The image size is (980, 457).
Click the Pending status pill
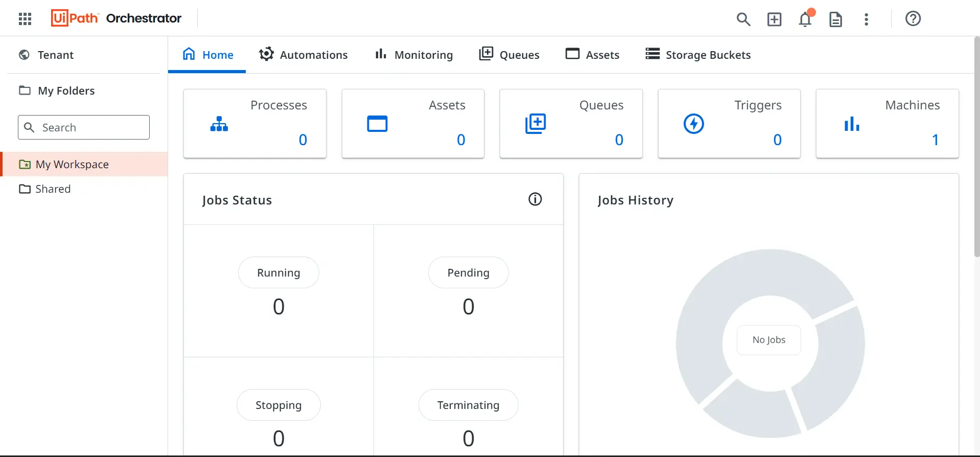[x=469, y=272]
